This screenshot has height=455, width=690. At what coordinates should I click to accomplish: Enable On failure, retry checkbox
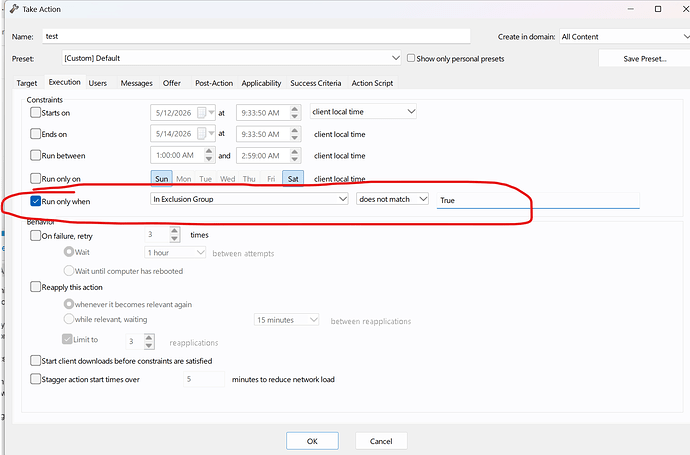(x=35, y=235)
